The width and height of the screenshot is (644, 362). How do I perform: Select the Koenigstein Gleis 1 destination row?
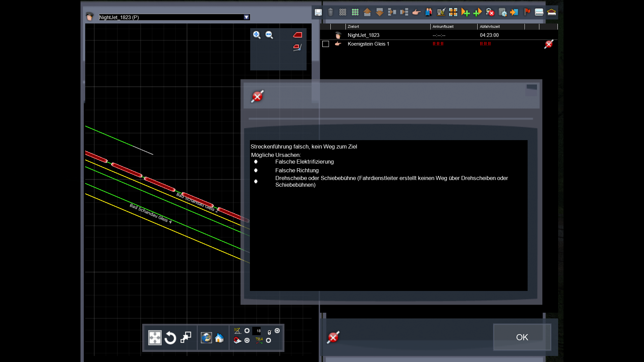coord(368,44)
